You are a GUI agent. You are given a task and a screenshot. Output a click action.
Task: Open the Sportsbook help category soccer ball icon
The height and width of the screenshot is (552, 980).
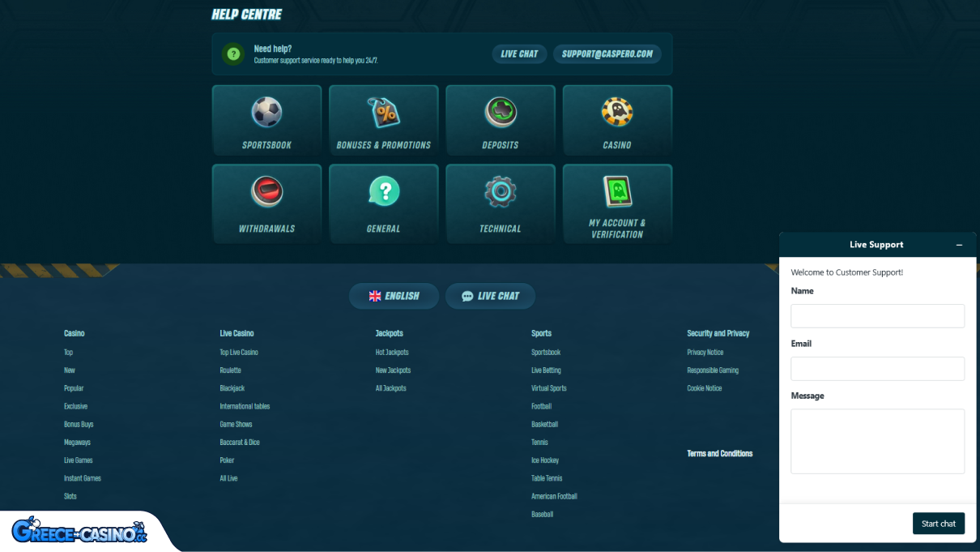[266, 112]
